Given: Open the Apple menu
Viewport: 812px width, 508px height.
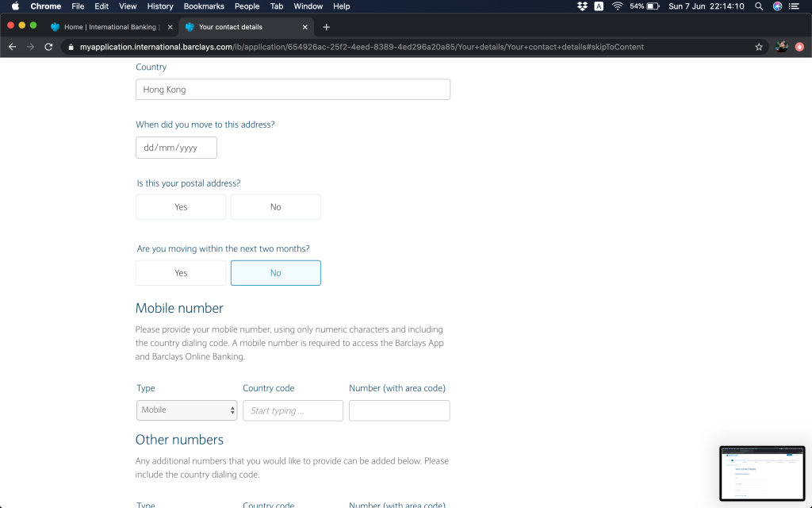Looking at the screenshot, I should tap(15, 6).
